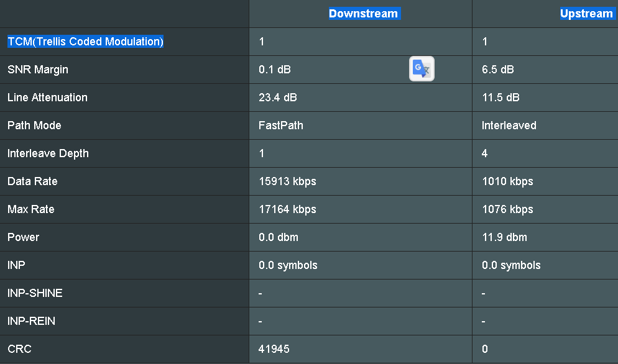The image size is (618, 364).
Task: Click the Downstream column header
Action: coord(363,14)
